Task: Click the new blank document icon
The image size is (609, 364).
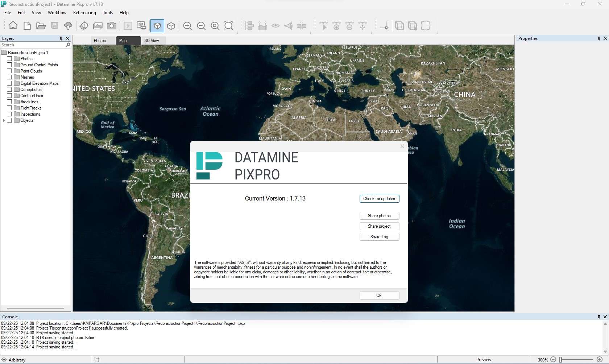Action: tap(27, 26)
